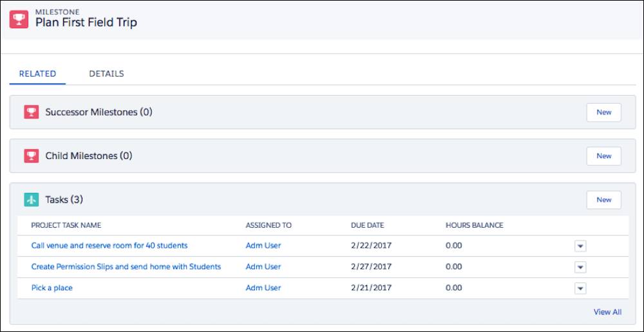Screen dimensions: 644x332
Task: Open Call venue and reserve room task
Action: click(x=109, y=246)
